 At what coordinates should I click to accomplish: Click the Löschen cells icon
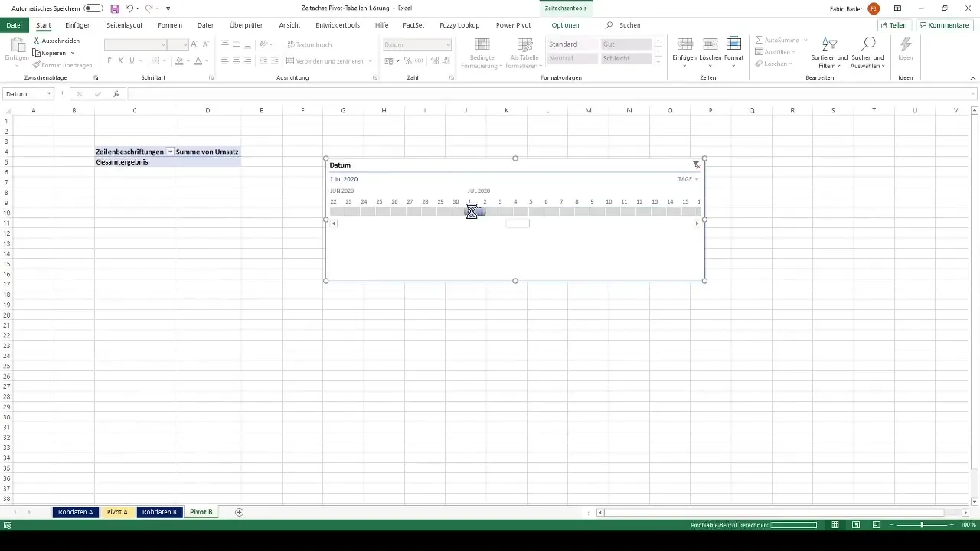click(710, 44)
